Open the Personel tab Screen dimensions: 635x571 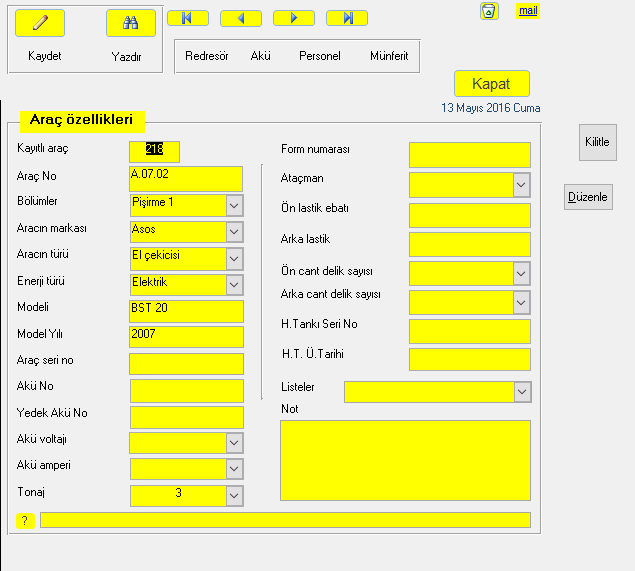point(320,57)
